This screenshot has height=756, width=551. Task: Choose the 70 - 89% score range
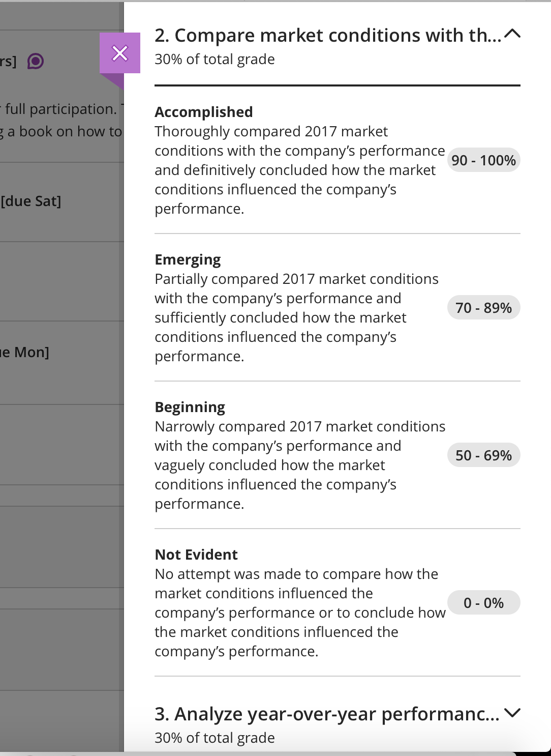(x=484, y=308)
